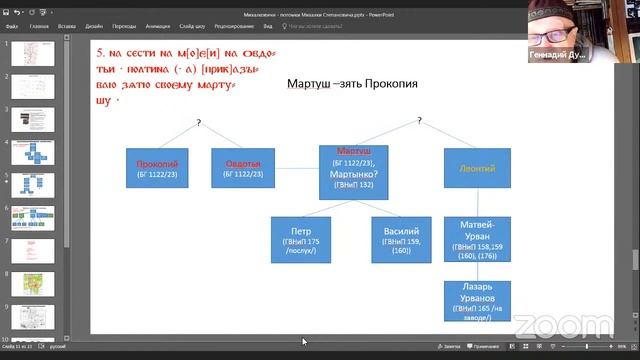Switch to the Вставка ribbon tab
The image size is (640, 360).
(x=67, y=26)
